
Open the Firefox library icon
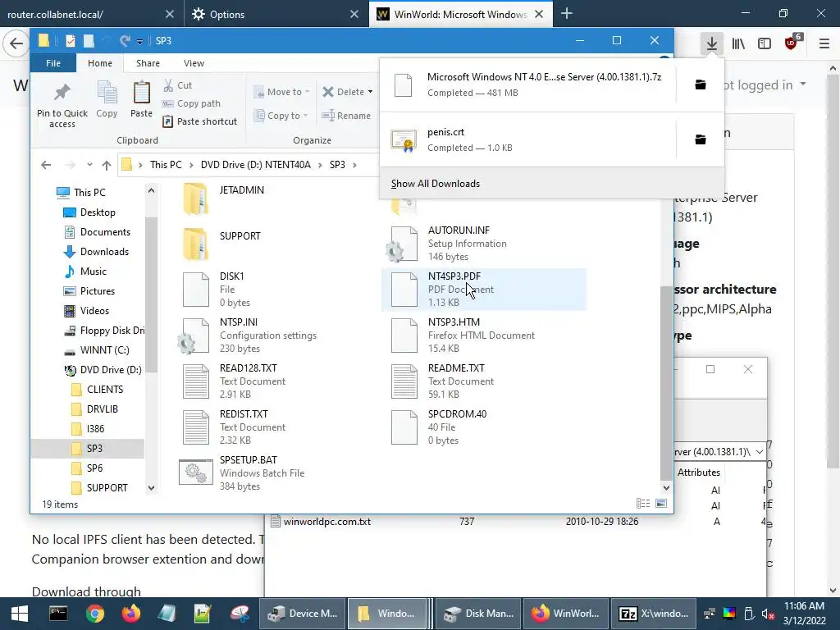click(738, 43)
